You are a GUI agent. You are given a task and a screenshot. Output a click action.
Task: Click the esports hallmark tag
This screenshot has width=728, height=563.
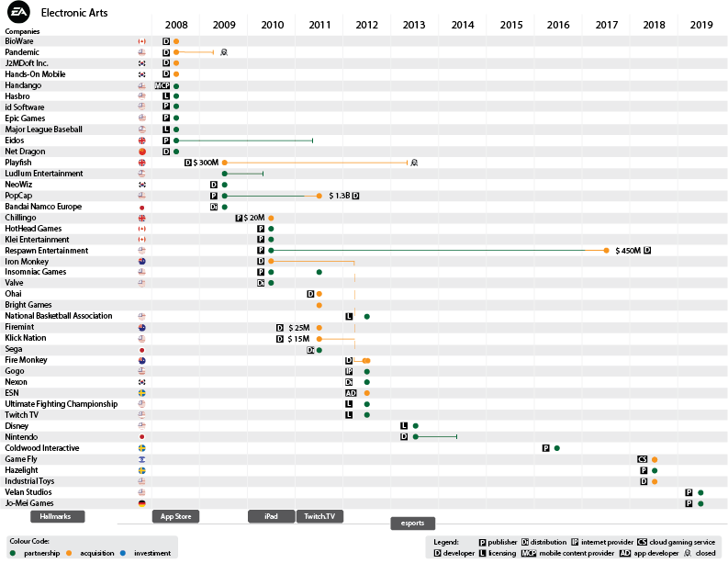point(412,524)
